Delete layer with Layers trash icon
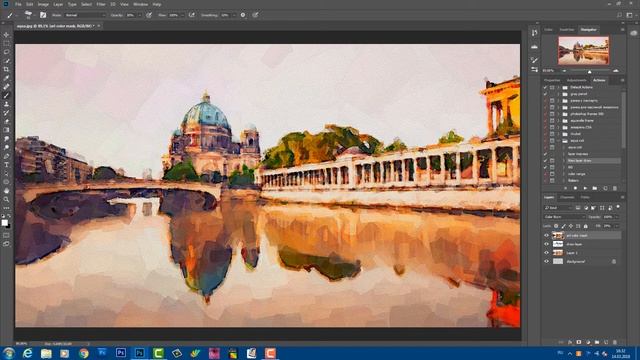The image size is (640, 360). [x=615, y=342]
